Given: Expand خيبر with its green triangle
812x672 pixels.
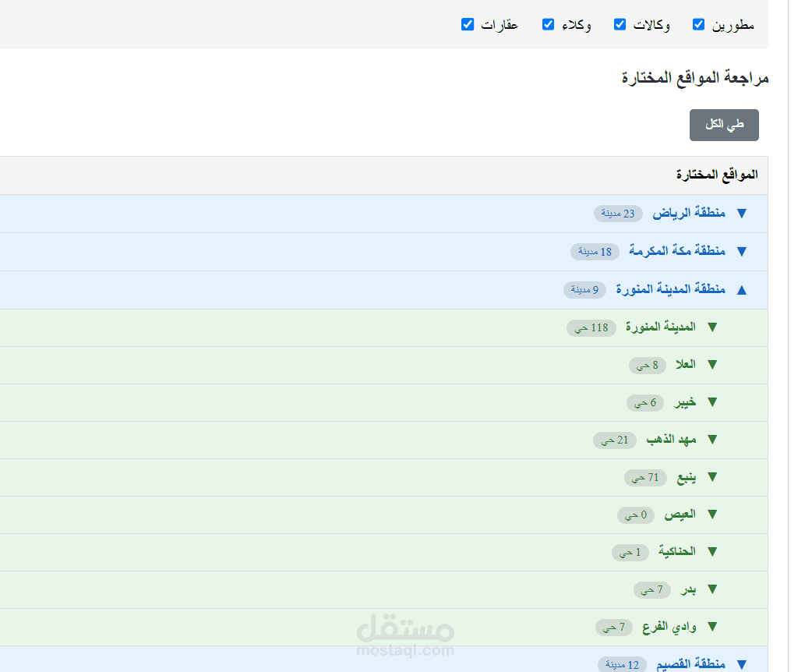Looking at the screenshot, I should [x=712, y=402].
